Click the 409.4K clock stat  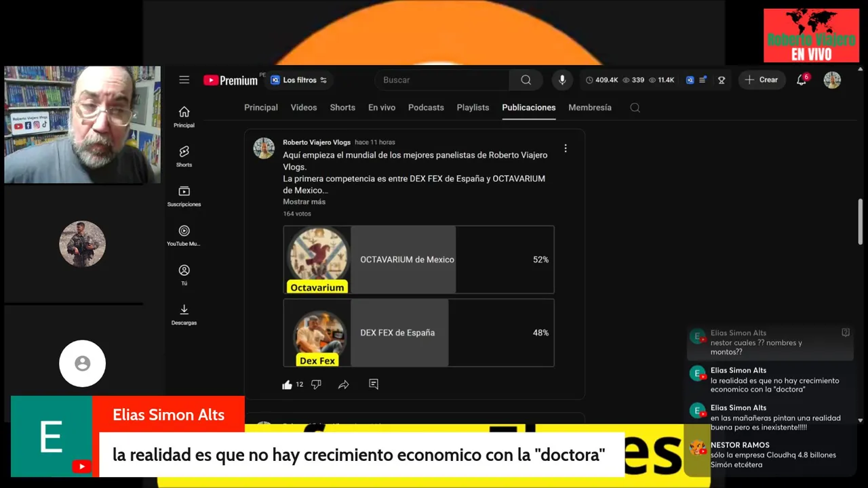[x=601, y=80]
